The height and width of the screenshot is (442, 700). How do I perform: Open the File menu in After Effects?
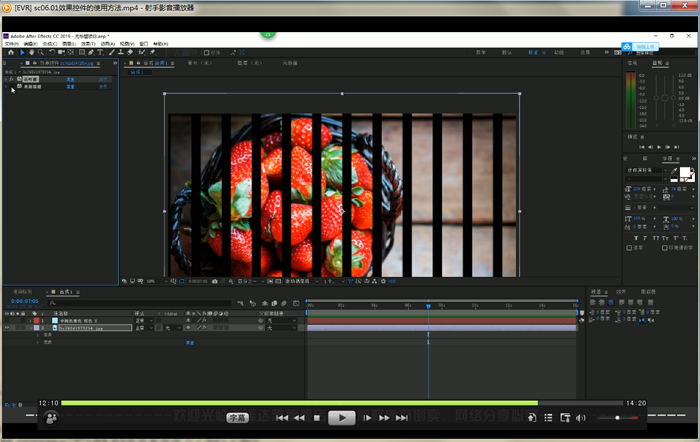pos(11,44)
